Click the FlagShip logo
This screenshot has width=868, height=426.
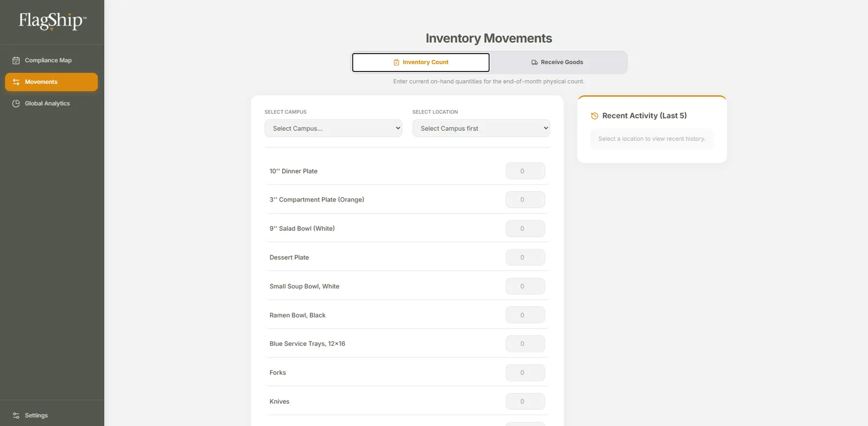tap(52, 21)
